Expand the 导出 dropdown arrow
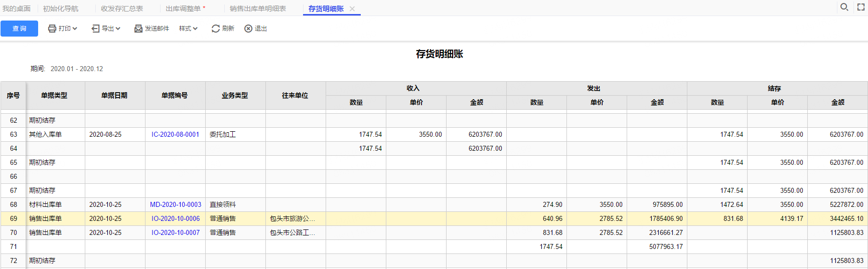Screen dimensions: 868x269 (x=118, y=29)
